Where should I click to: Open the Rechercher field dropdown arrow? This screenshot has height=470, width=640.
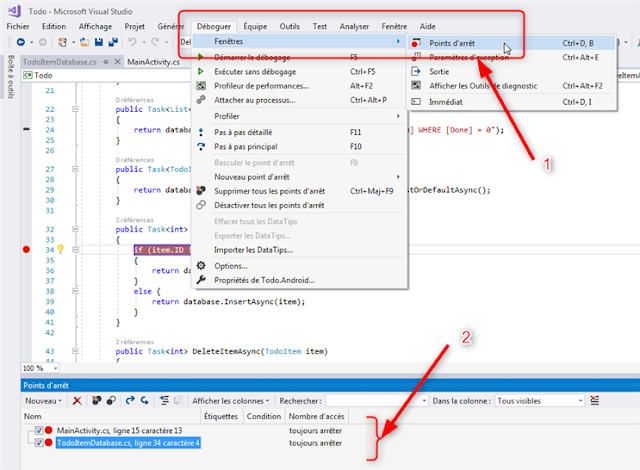coord(424,401)
